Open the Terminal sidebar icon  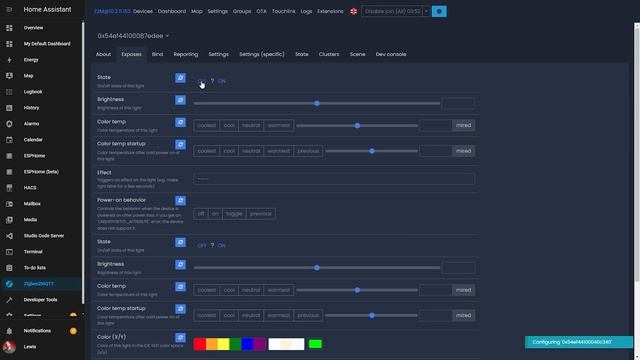point(9,252)
